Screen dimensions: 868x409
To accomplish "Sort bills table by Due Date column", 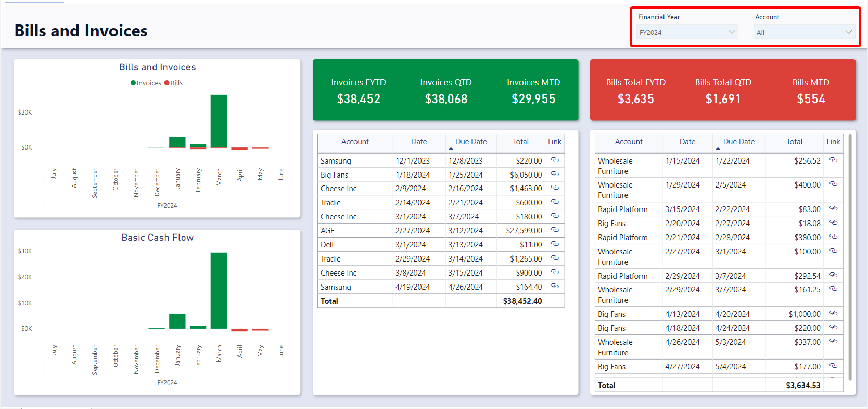I will pos(739,142).
